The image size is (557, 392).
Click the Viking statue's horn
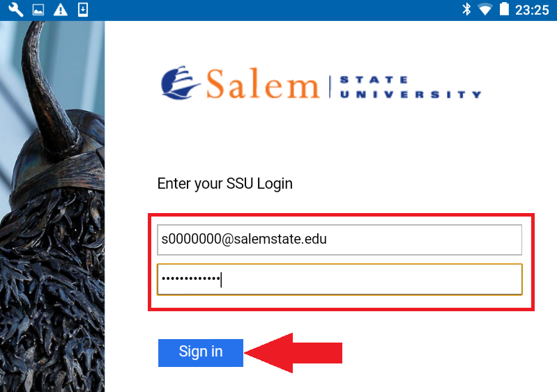(49, 88)
